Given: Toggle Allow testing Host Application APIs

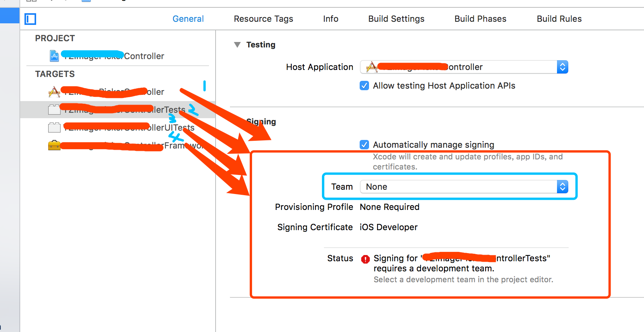Looking at the screenshot, I should click(364, 86).
